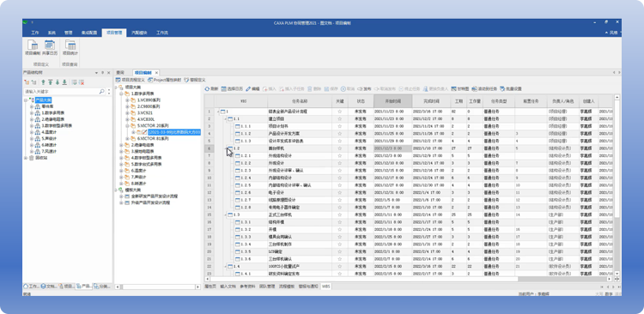Screen dimensions: 644x314
Task: Open the 项目统计 ribbon icon
Action: click(x=70, y=47)
